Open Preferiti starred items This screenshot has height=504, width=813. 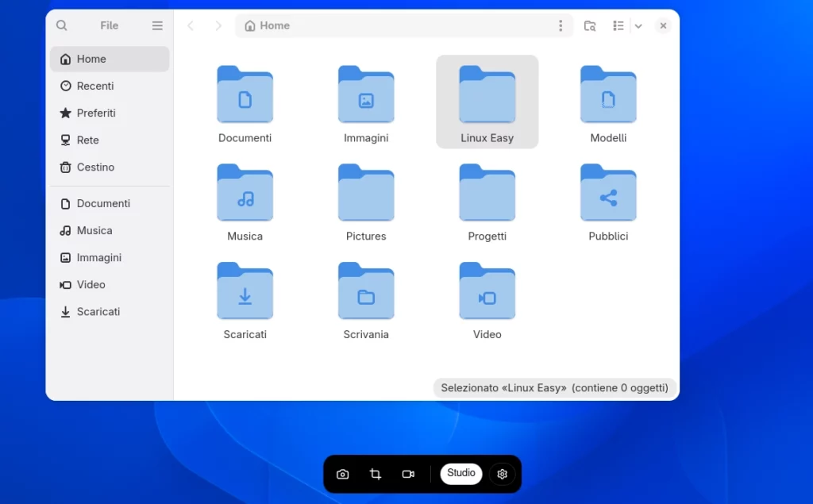(x=110, y=113)
